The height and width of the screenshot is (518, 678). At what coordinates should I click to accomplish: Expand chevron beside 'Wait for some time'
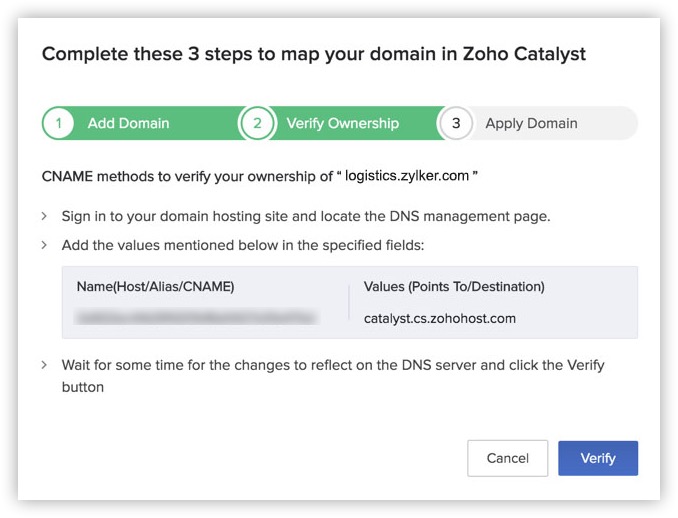tap(44, 365)
